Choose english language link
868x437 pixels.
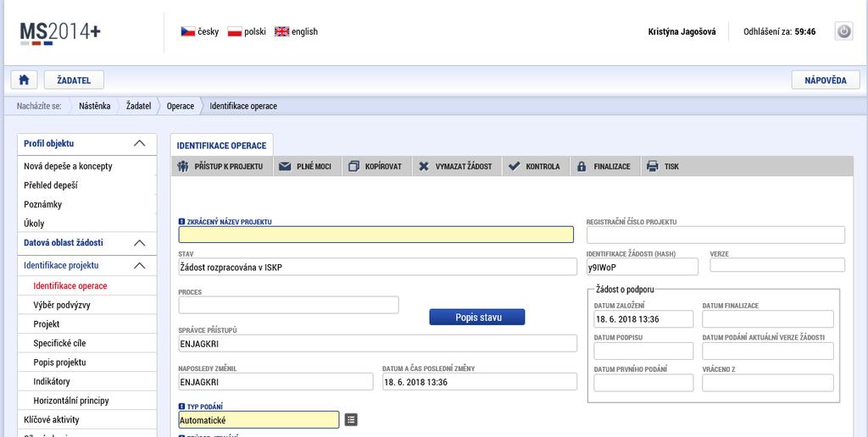click(305, 31)
